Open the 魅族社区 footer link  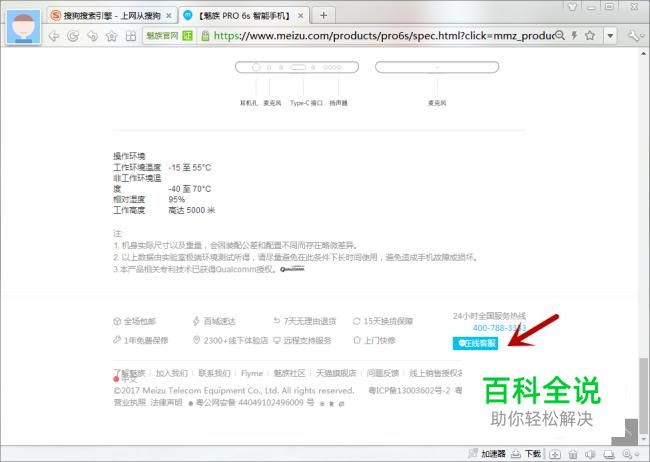pyautogui.click(x=289, y=373)
